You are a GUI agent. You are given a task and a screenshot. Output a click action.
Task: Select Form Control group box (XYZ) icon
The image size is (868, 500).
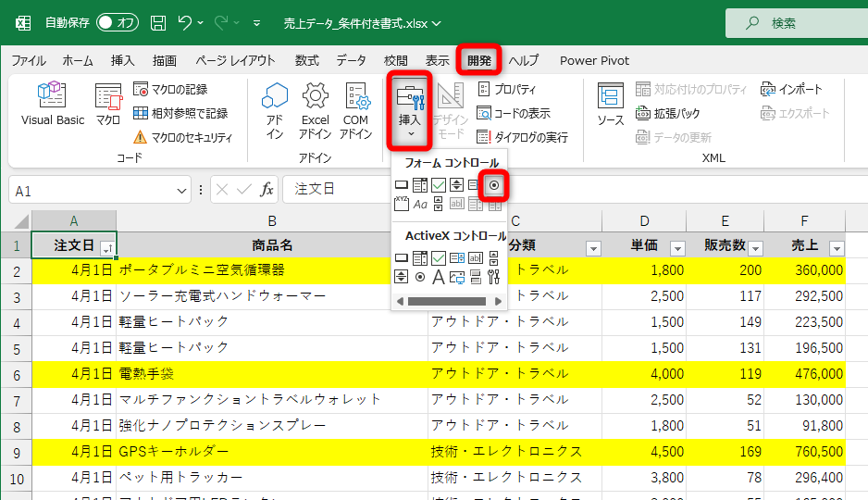coord(402,204)
